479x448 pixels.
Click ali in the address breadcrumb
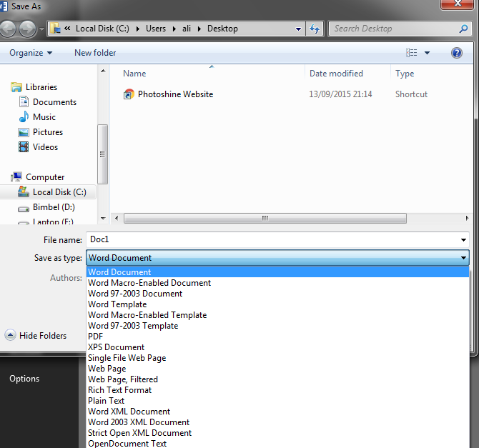pos(187,29)
